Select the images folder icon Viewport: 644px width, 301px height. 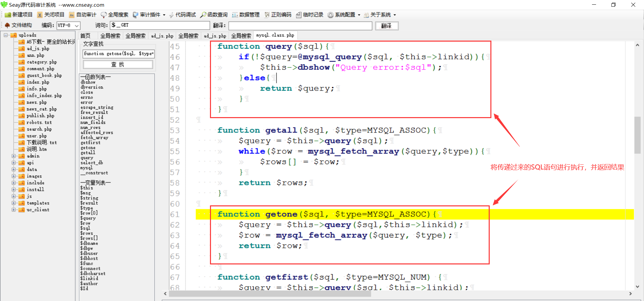coord(22,176)
